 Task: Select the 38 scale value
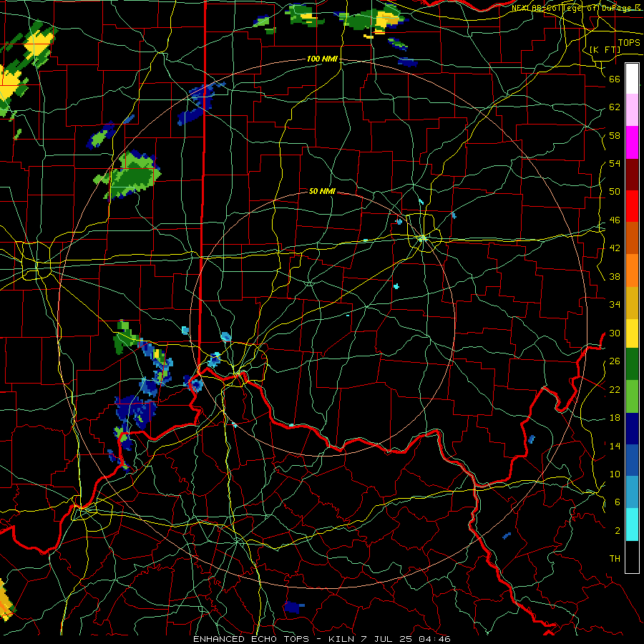615,276
